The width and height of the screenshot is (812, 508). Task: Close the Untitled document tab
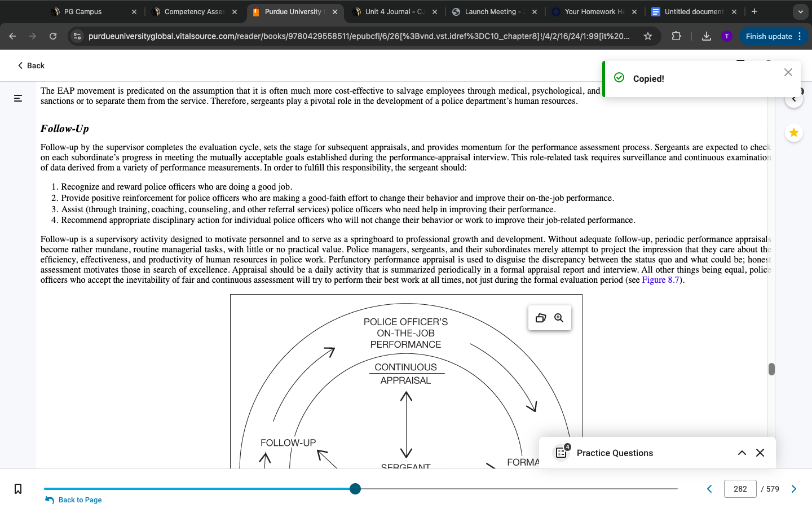tap(734, 11)
